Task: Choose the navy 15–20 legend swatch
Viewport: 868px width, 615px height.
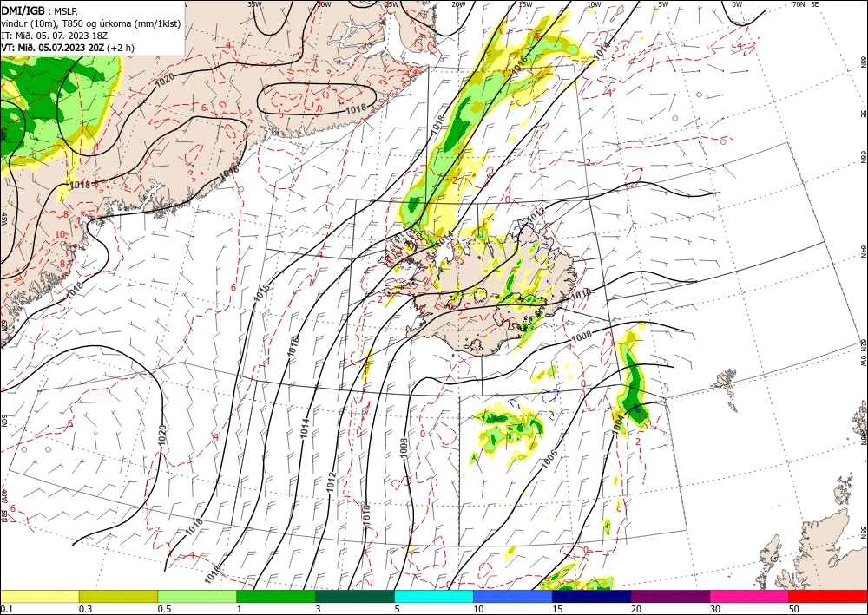Action: click(x=591, y=596)
